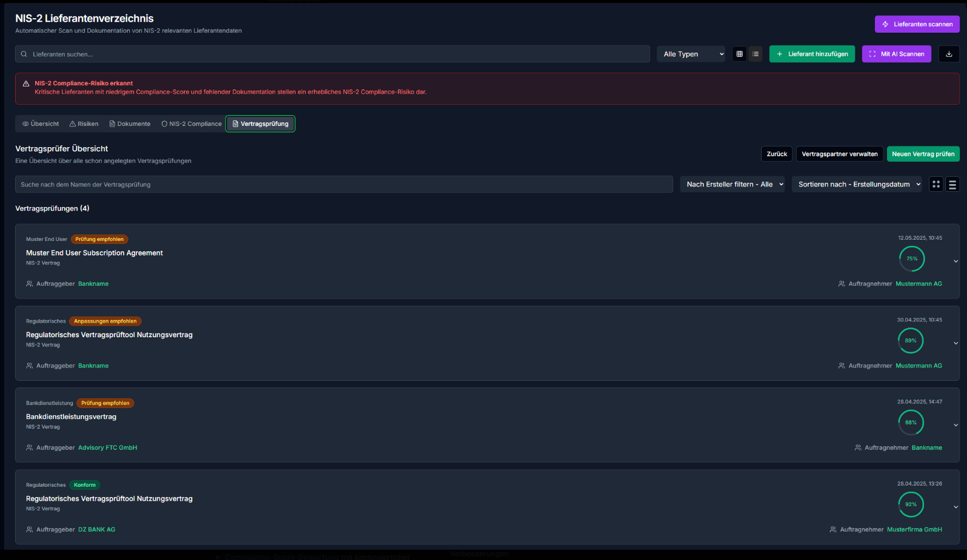Click the Auftragnehmer people icon on Musterfirma card

point(833,529)
